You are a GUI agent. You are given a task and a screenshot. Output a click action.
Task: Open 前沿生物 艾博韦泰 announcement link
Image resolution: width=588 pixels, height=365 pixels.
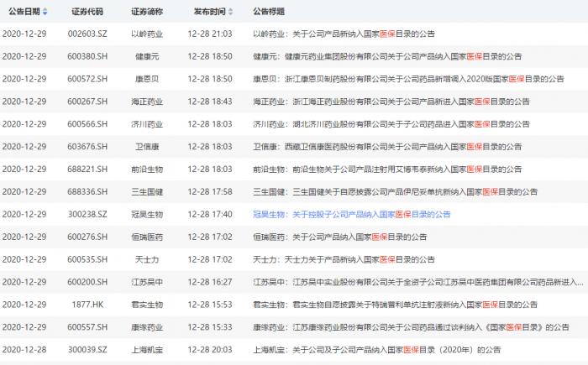click(x=387, y=169)
